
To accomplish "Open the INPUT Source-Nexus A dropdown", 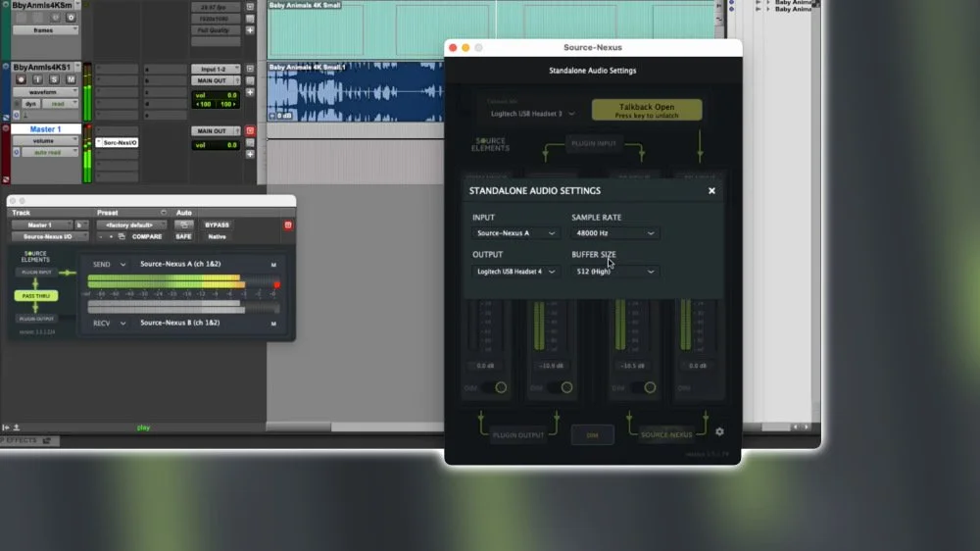I will (515, 233).
